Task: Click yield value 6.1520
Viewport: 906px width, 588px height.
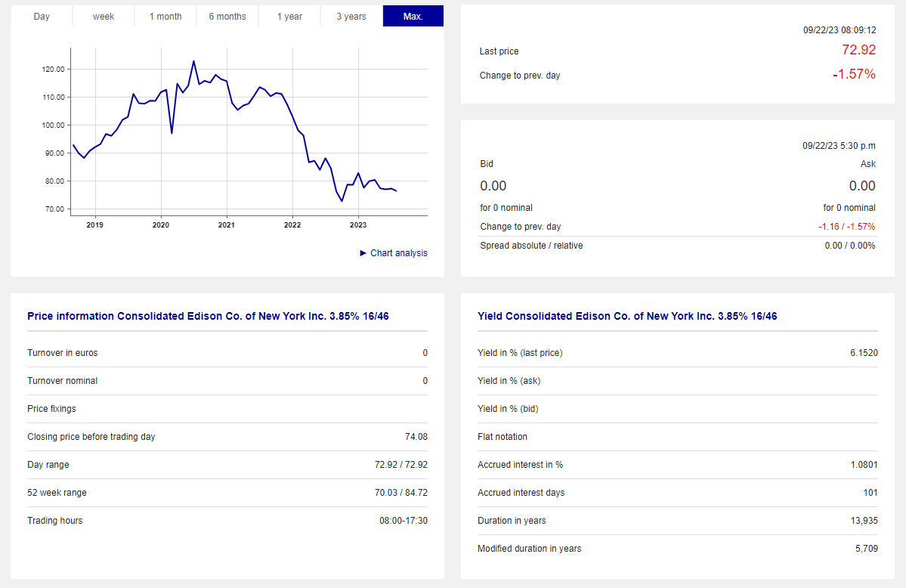Action: 864,353
